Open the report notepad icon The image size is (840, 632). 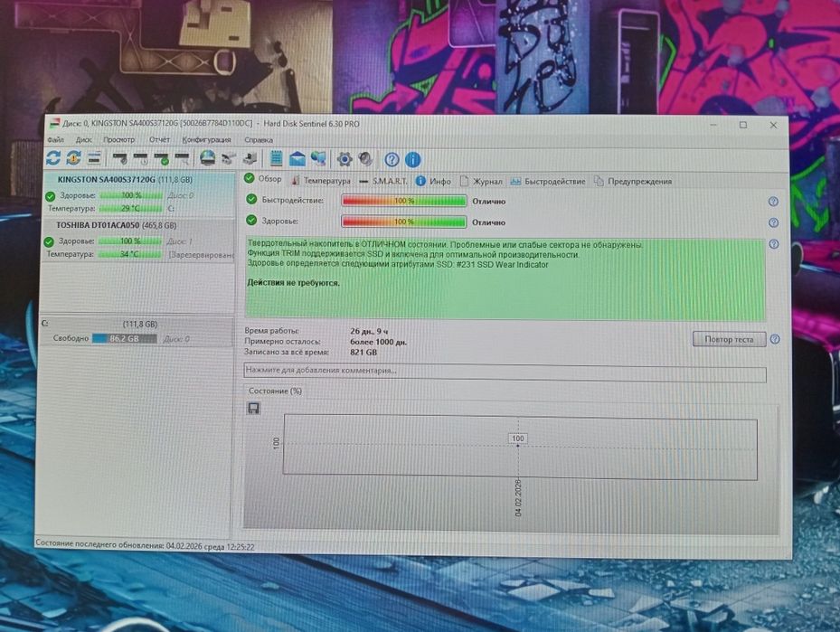tap(276, 158)
